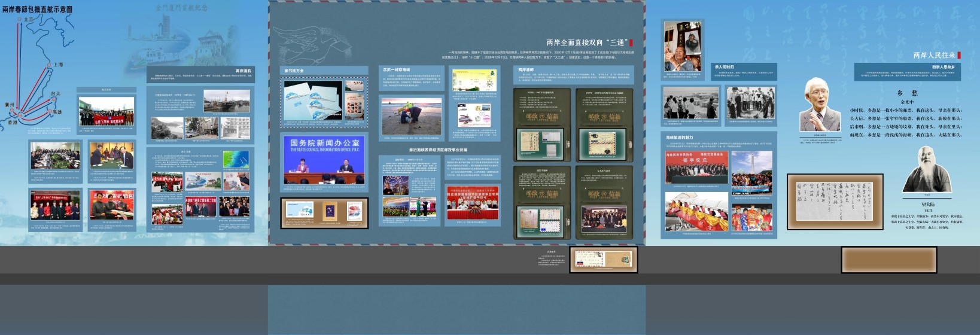Click the 两岸春节包机直航示意图 map title

pyautogui.click(x=37, y=10)
